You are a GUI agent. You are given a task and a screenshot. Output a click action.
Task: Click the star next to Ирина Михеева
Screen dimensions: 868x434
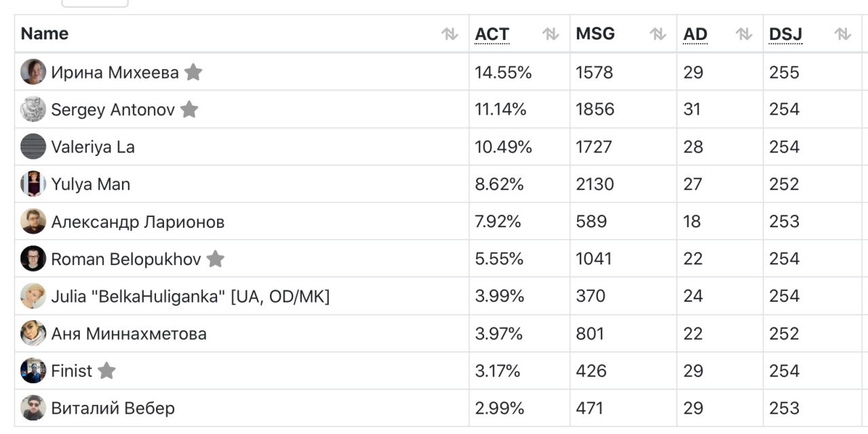(193, 72)
